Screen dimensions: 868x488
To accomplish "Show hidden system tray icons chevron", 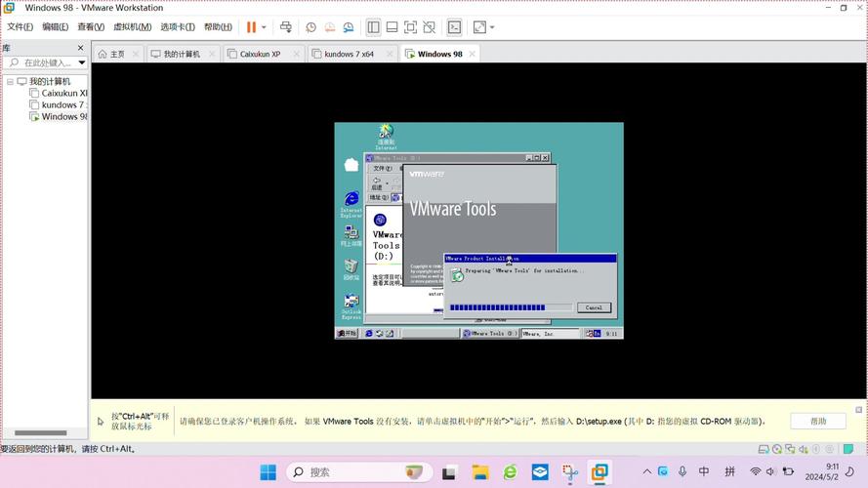I will 646,472.
